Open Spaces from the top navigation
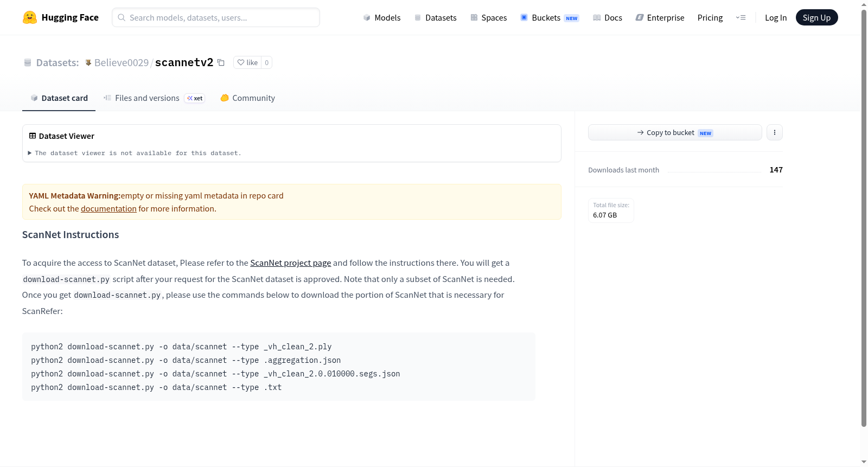The width and height of the screenshot is (868, 467). (489, 17)
